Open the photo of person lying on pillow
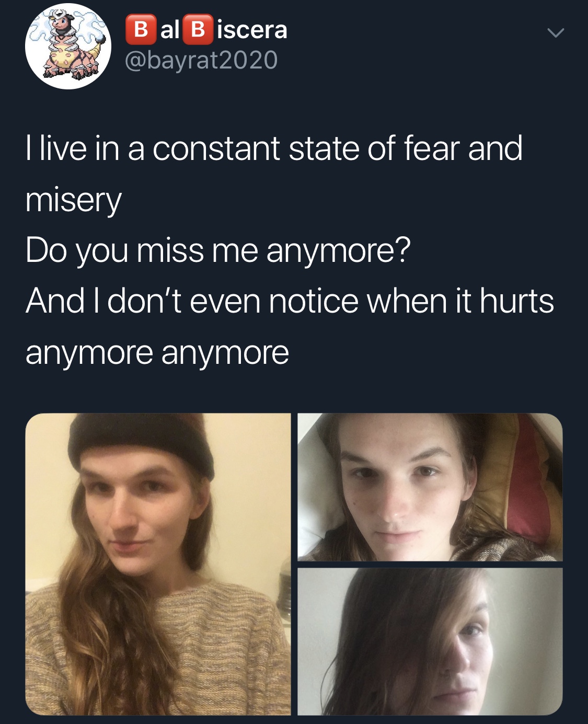The image size is (588, 724). click(430, 487)
